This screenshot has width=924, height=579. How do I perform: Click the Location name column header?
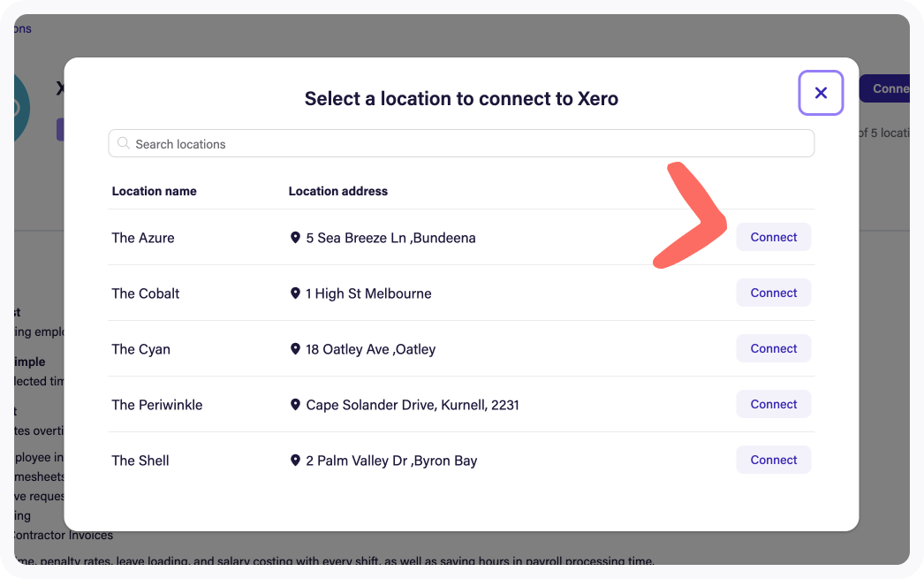click(155, 191)
